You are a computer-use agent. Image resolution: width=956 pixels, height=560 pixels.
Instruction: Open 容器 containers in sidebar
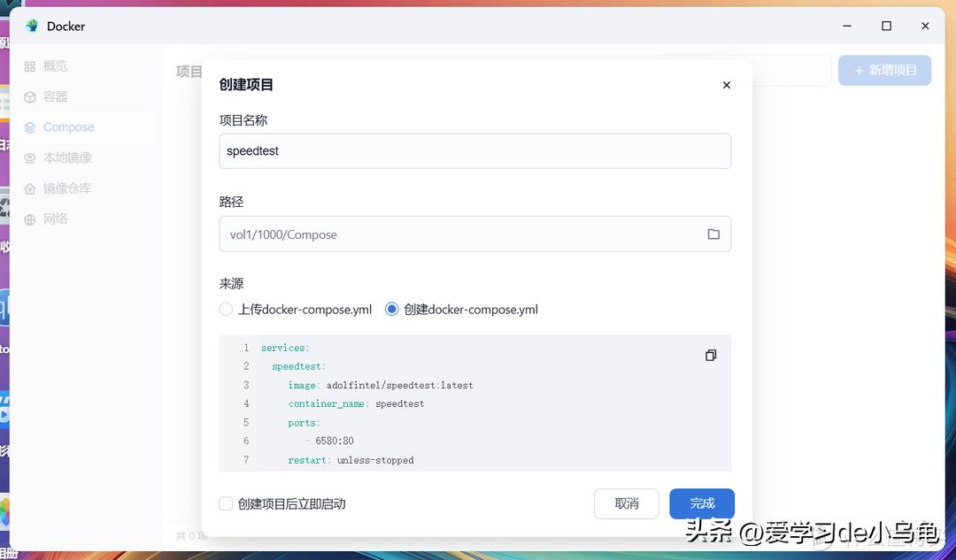click(55, 96)
